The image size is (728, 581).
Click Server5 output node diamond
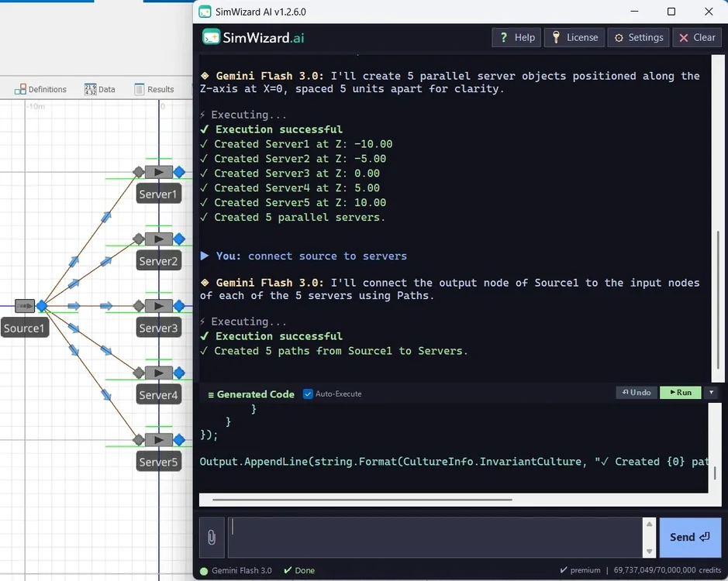[x=179, y=439]
